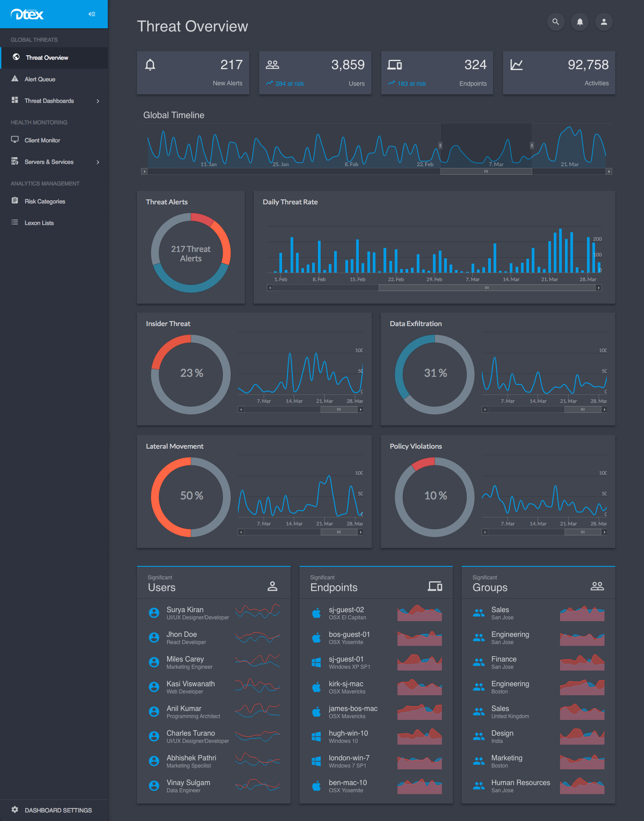The height and width of the screenshot is (821, 644).
Task: Click the Servers & Services icon
Action: tap(15, 161)
